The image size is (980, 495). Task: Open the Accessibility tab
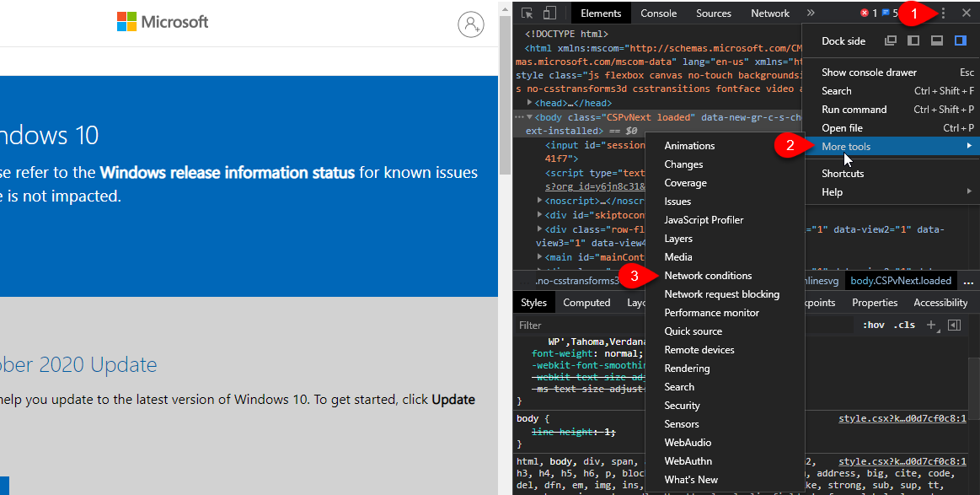(x=940, y=302)
